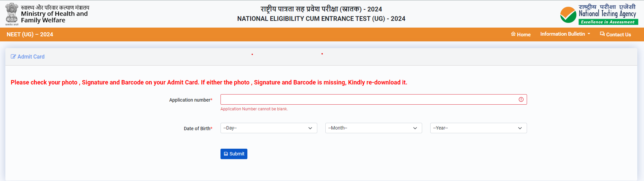
Task: Click the chat icon beside Contact Us
Action: coord(602,34)
